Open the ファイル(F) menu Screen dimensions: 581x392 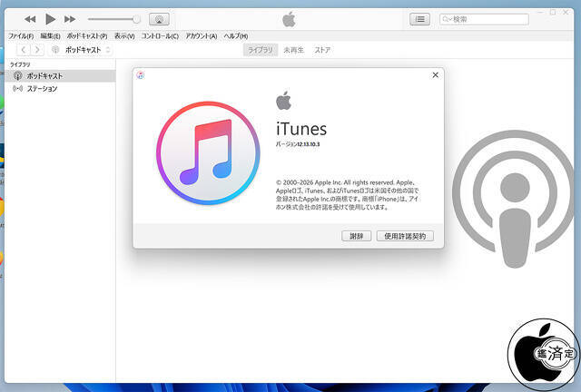tap(21, 35)
